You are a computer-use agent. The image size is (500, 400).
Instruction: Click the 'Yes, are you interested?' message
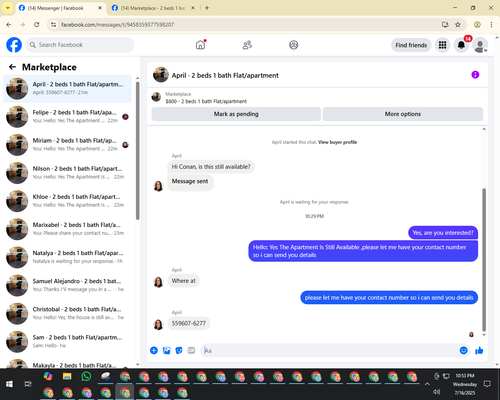tap(443, 233)
